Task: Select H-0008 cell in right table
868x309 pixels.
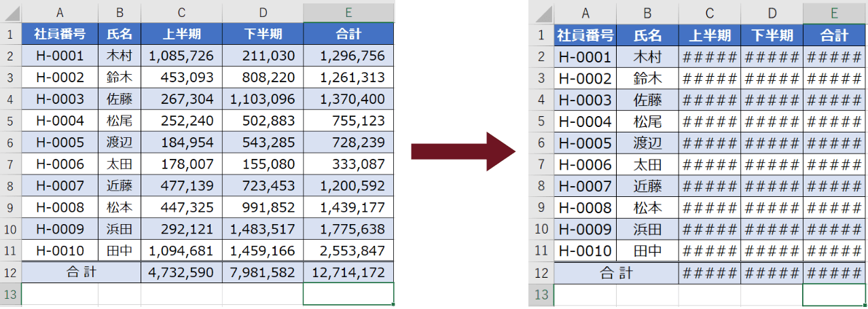Action: pos(585,208)
